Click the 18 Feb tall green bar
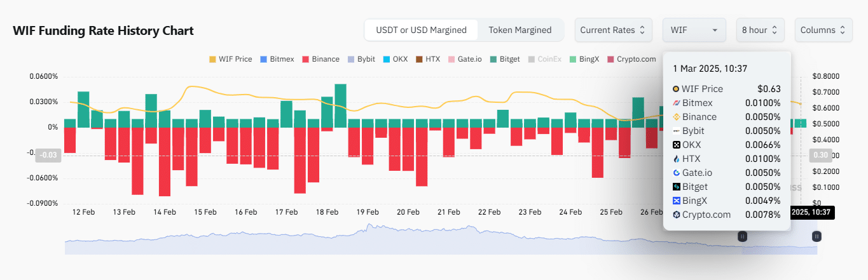 coord(340,105)
